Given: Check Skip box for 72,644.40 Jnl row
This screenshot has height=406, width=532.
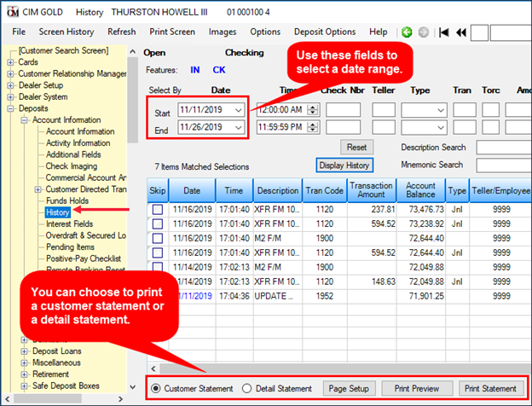Looking at the screenshot, I should click(158, 253).
